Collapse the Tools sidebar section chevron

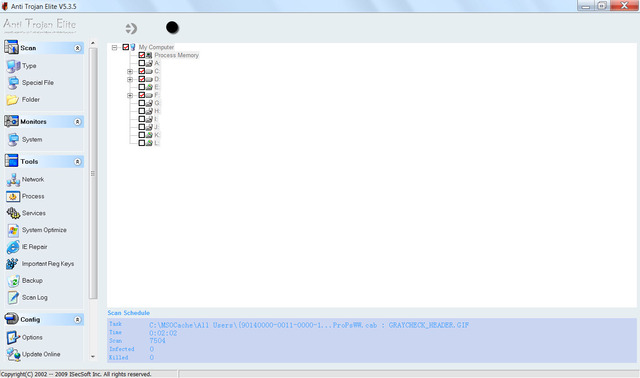point(77,162)
